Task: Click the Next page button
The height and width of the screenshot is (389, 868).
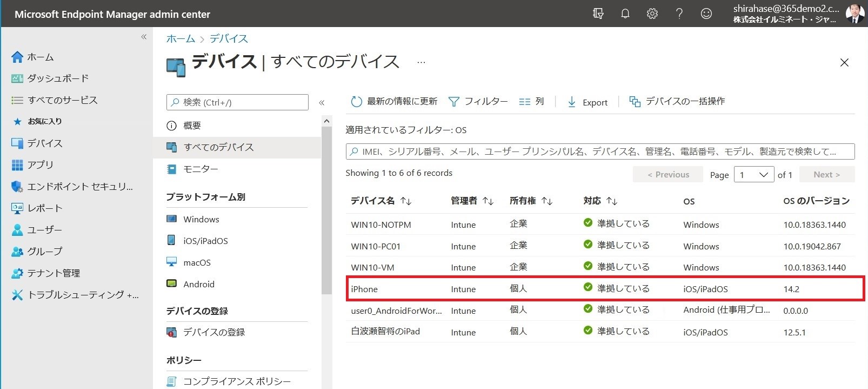Action: (826, 175)
